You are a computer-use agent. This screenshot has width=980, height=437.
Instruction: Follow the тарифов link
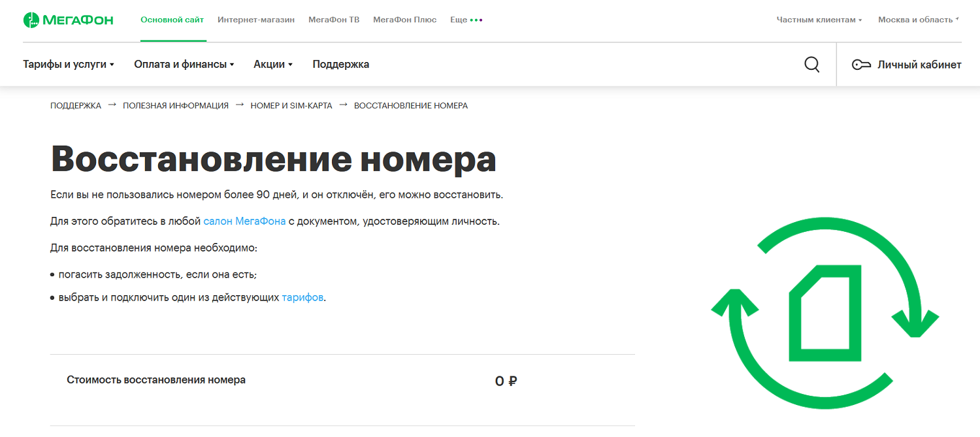pyautogui.click(x=302, y=297)
